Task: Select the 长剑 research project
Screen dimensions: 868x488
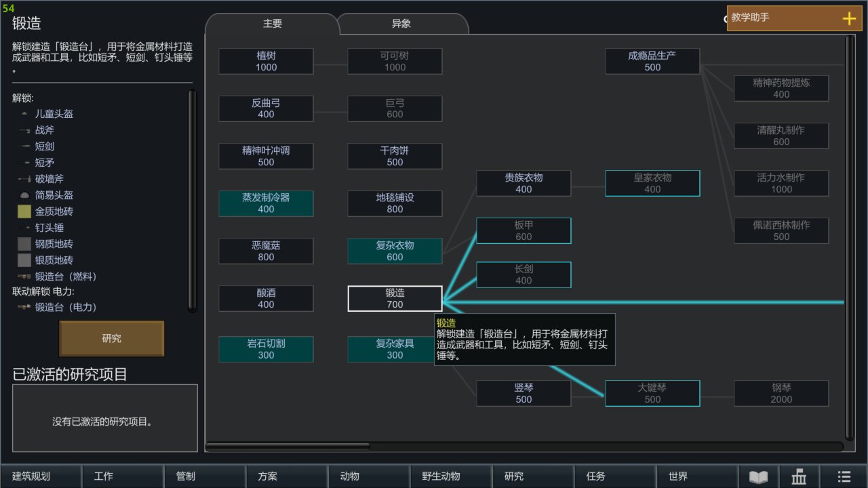Action: [x=524, y=274]
